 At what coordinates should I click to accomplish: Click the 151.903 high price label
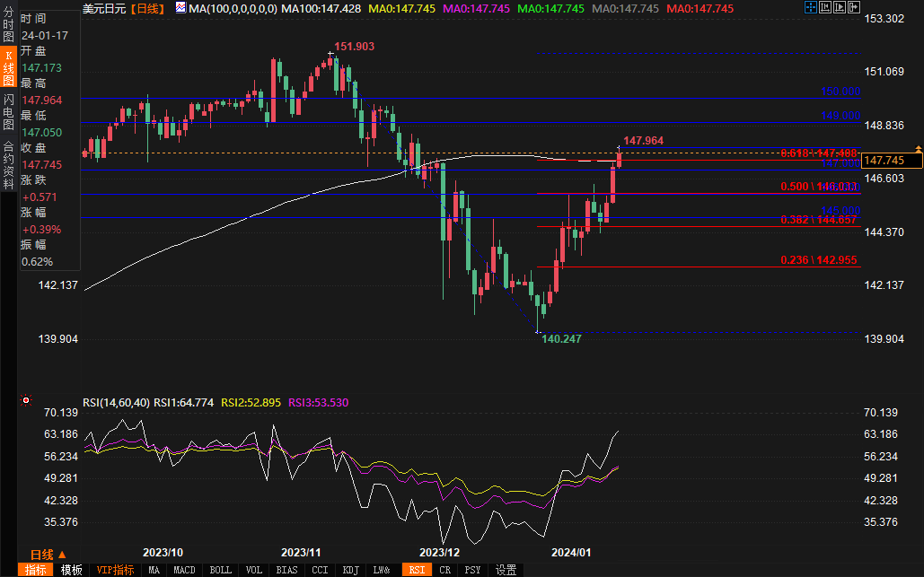click(x=354, y=47)
